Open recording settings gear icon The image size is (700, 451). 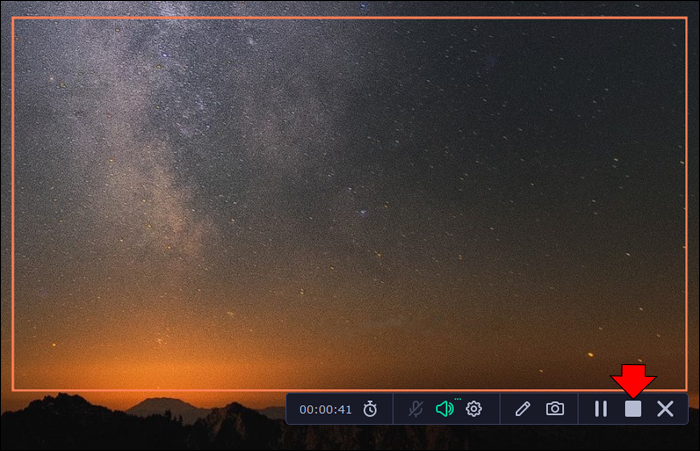(474, 409)
